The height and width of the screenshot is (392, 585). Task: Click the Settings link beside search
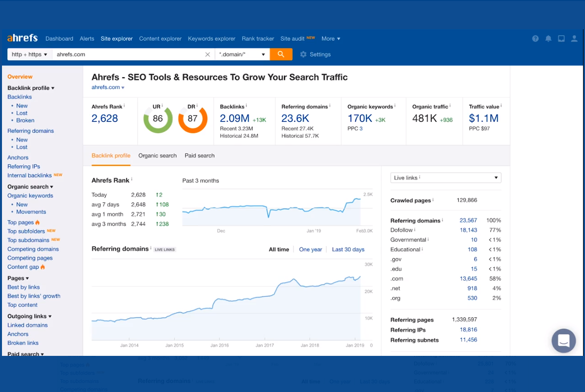(x=320, y=54)
